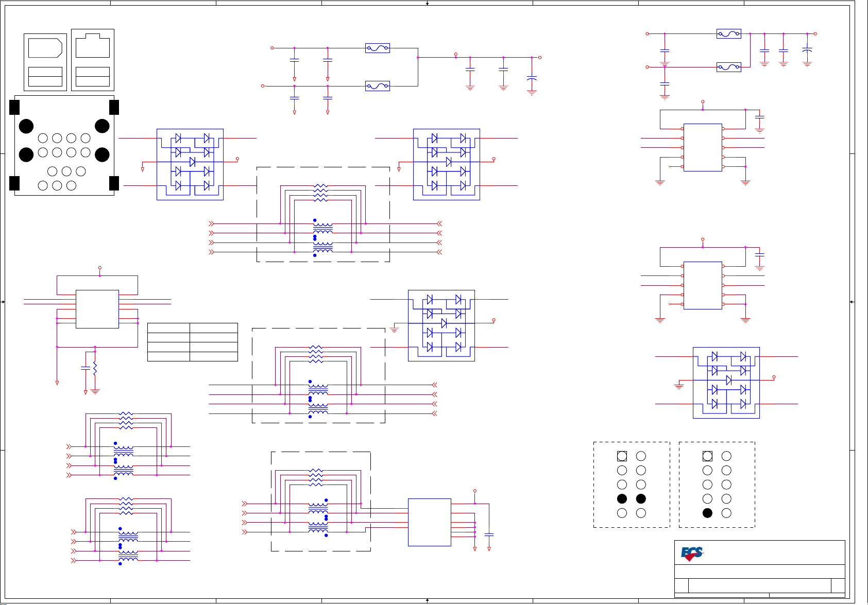This screenshot has width=868, height=605.
Task: Select the diode array block at middle center
Action: click(x=441, y=325)
